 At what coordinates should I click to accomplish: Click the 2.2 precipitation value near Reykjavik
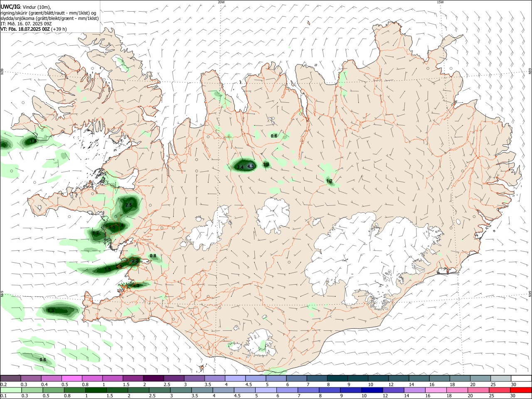click(x=135, y=261)
